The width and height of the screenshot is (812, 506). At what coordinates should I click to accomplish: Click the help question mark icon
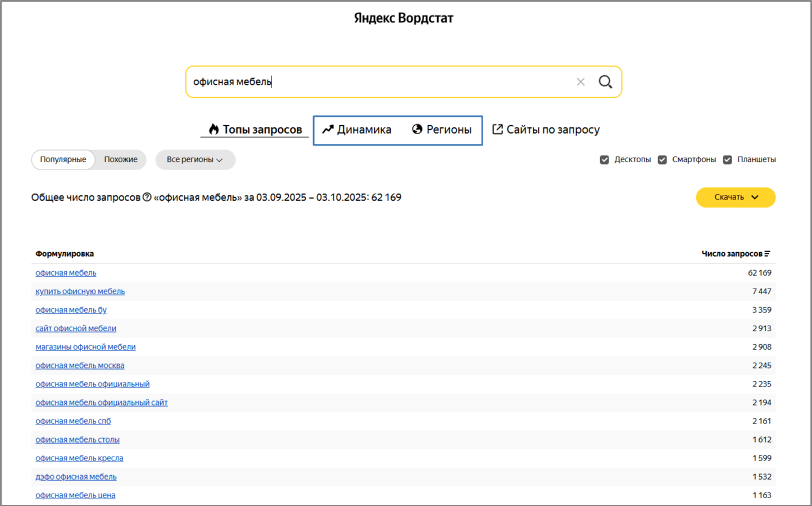pyautogui.click(x=147, y=197)
